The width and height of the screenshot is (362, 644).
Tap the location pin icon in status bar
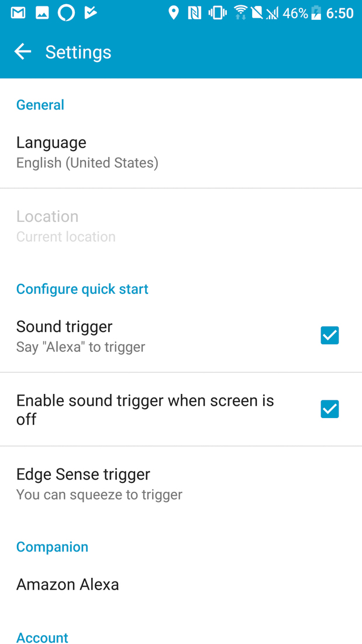(173, 13)
